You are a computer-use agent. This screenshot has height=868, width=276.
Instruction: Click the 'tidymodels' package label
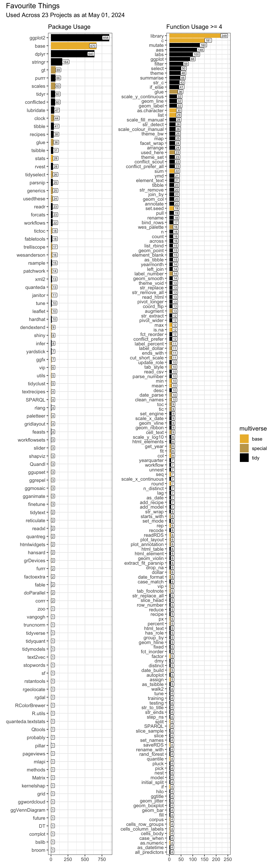click(34, 649)
